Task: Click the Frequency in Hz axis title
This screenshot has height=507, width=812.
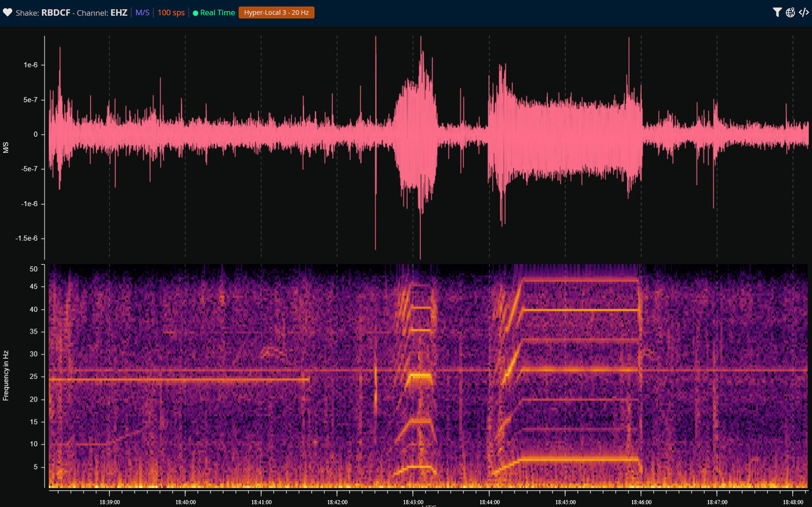Action: point(6,377)
